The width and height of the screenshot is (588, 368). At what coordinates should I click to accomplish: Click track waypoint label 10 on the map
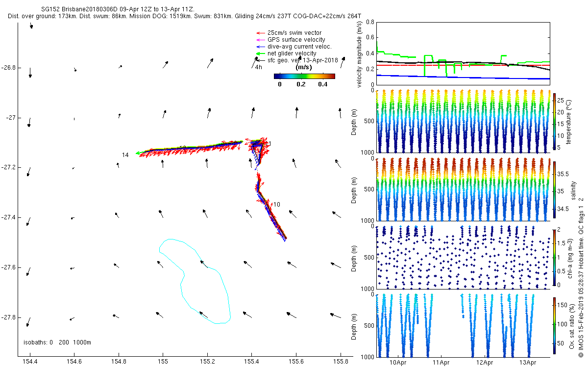tap(277, 204)
